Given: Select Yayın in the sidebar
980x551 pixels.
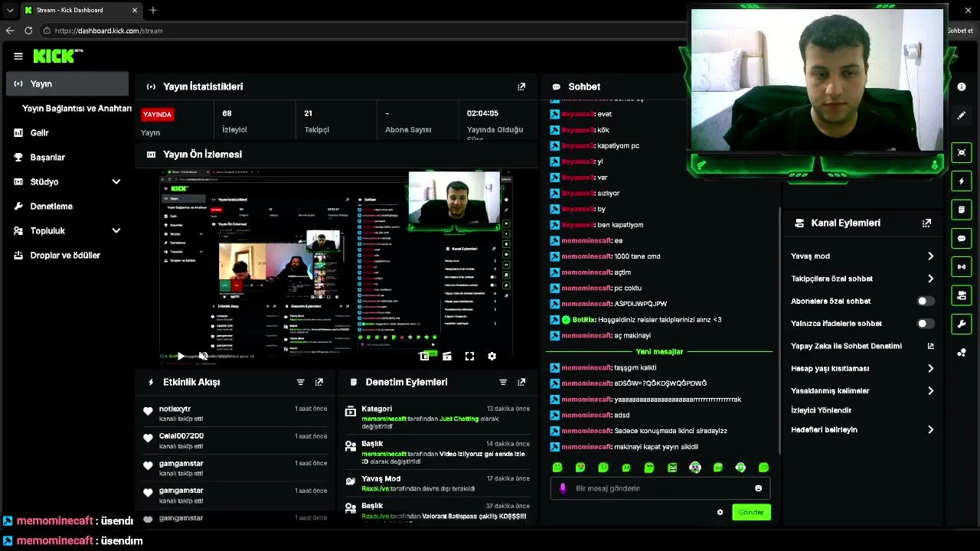Looking at the screenshot, I should pos(67,83).
